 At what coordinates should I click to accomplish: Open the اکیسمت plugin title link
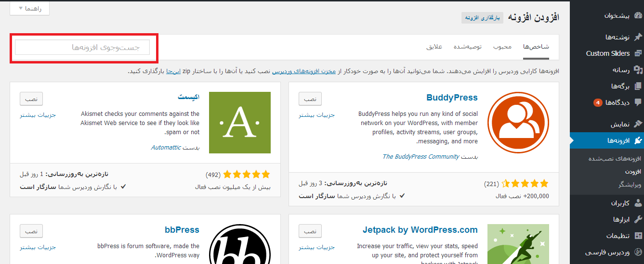[x=188, y=98]
